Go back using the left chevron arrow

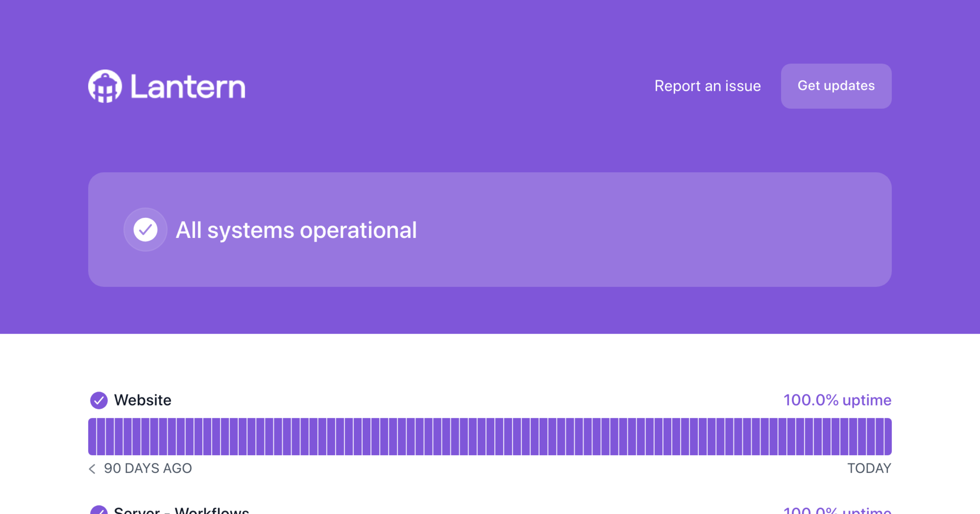coord(92,469)
